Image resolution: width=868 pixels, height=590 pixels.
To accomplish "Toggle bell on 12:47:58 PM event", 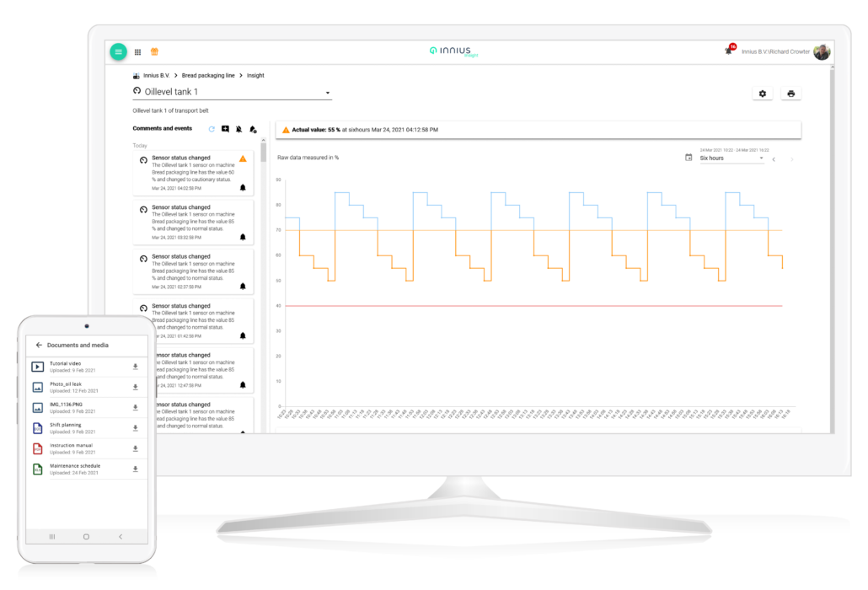I will (x=243, y=384).
